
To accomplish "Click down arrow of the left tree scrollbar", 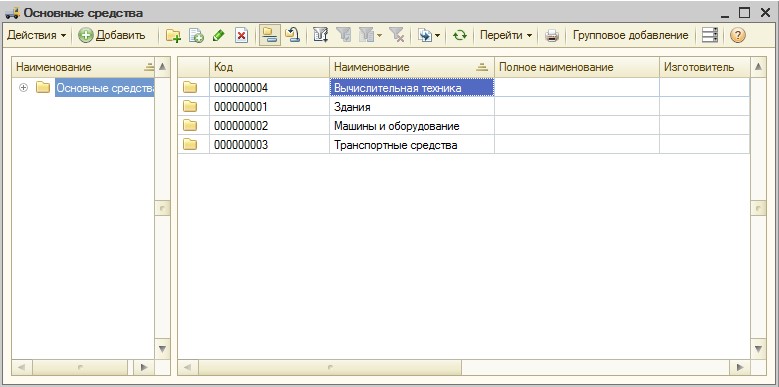I will [x=162, y=349].
